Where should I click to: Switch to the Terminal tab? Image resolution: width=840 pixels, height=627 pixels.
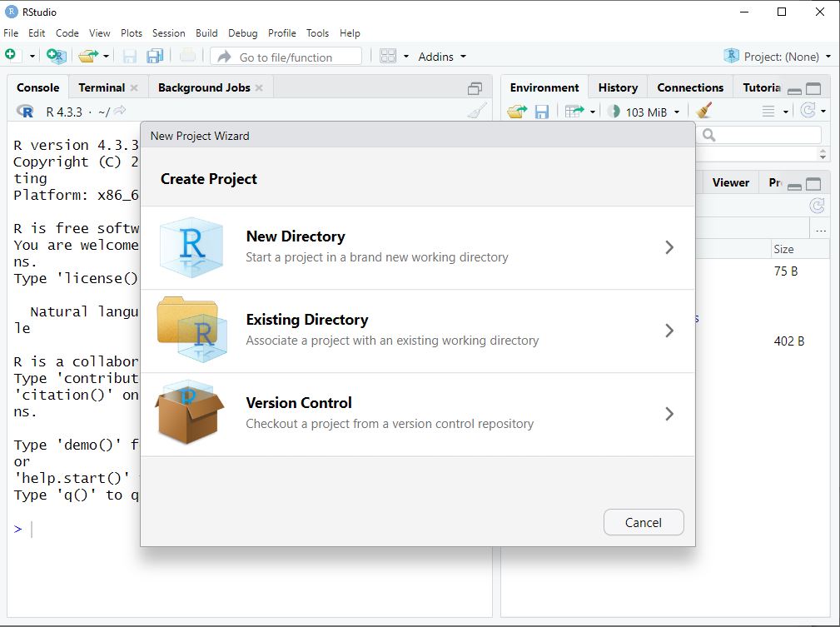pyautogui.click(x=102, y=87)
